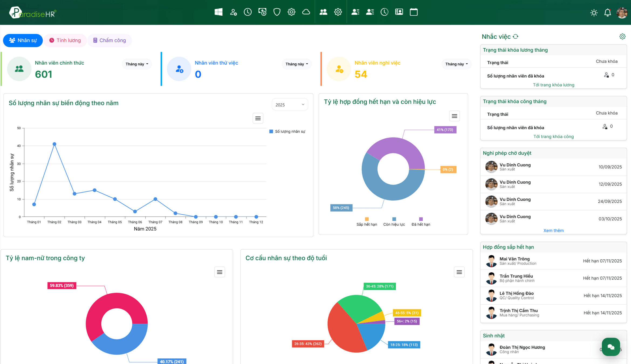This screenshot has height=364, width=631.
Task: Click the calendar icon in top navbar
Action: click(x=413, y=12)
